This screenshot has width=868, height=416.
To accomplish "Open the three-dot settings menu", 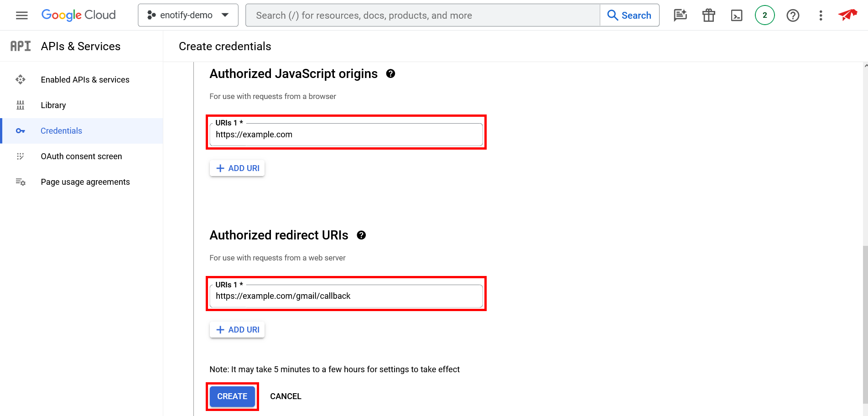I will pos(821,16).
